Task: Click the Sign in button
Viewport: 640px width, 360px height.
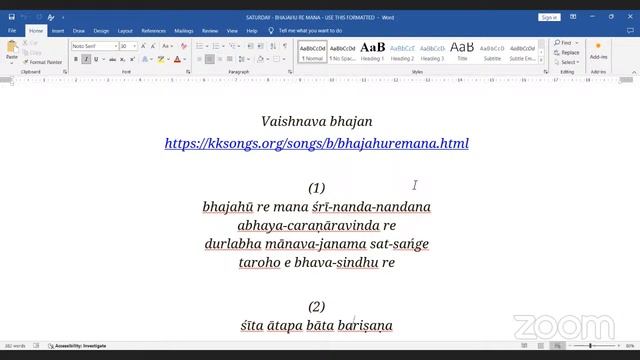Action: [549, 17]
